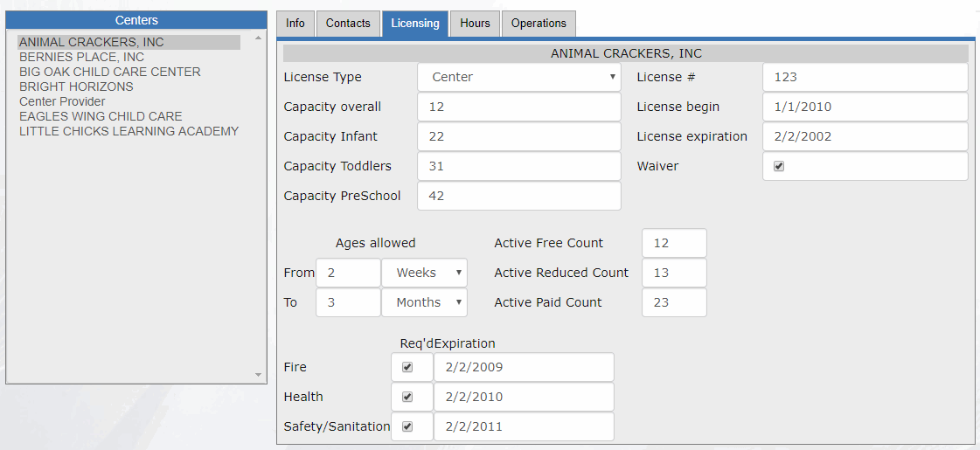
Task: Uncheck the Health required checkbox
Action: [x=407, y=397]
